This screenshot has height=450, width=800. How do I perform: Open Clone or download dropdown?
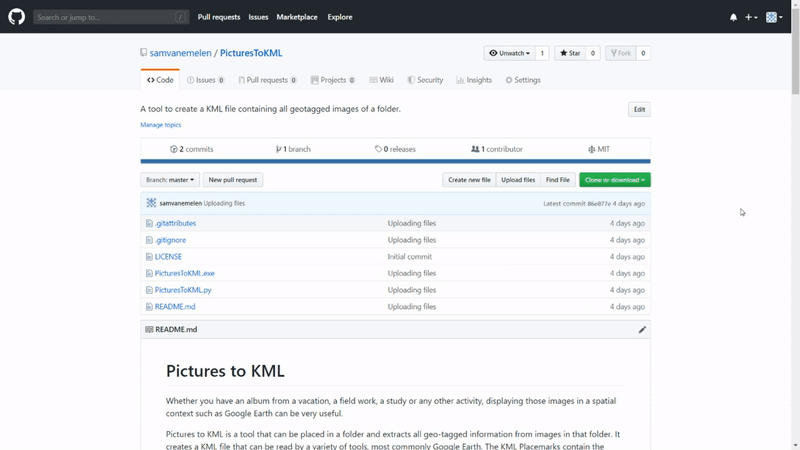pos(615,180)
